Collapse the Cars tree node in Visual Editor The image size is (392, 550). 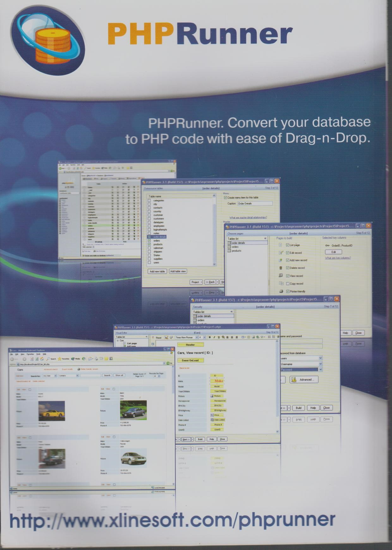[x=118, y=341]
